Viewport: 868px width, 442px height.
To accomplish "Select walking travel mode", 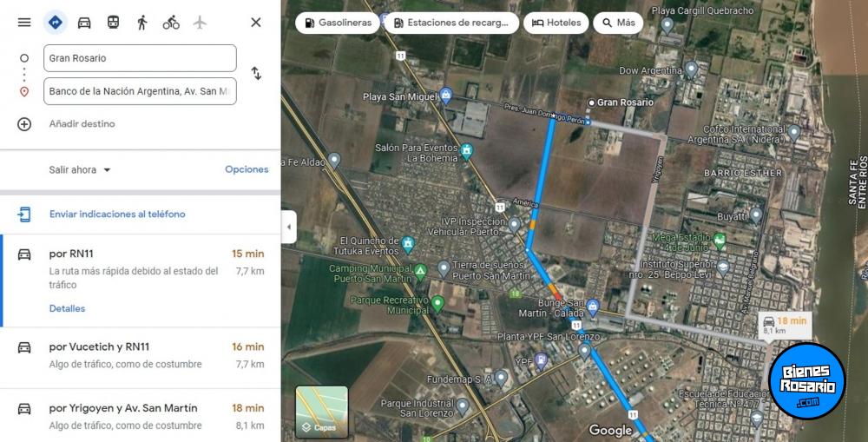I will [142, 23].
